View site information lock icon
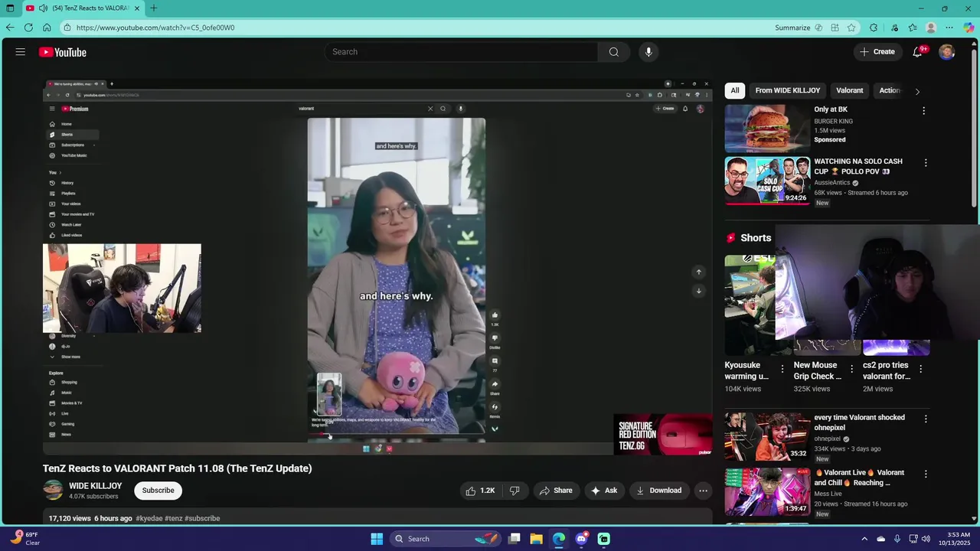This screenshot has height=551, width=980. (x=67, y=28)
